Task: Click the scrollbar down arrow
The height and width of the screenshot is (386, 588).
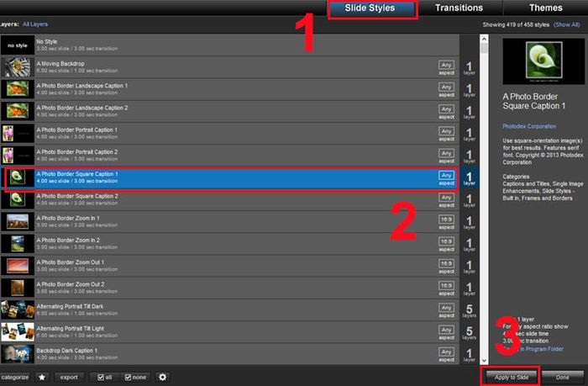Action: [484, 361]
